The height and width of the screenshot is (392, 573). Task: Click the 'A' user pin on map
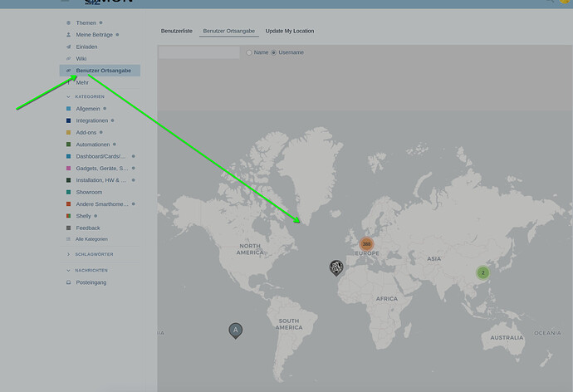[236, 330]
